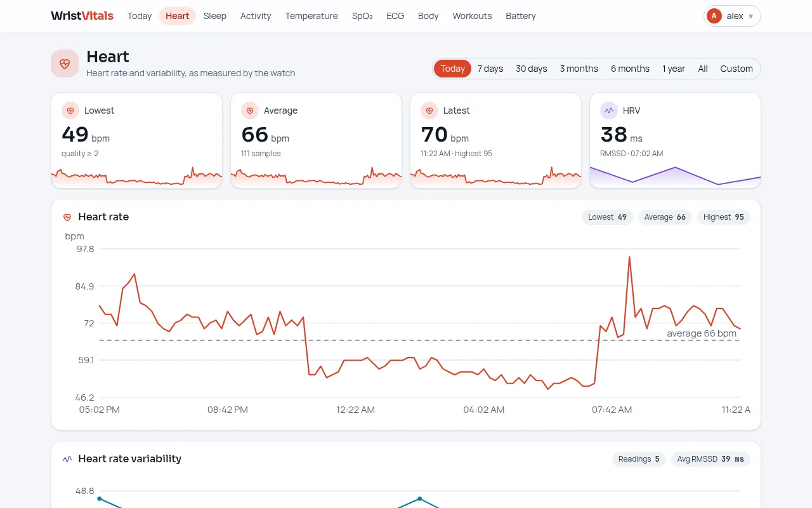Click the Avg RMSSD 39 ms chip
The width and height of the screenshot is (812, 508).
(x=710, y=459)
